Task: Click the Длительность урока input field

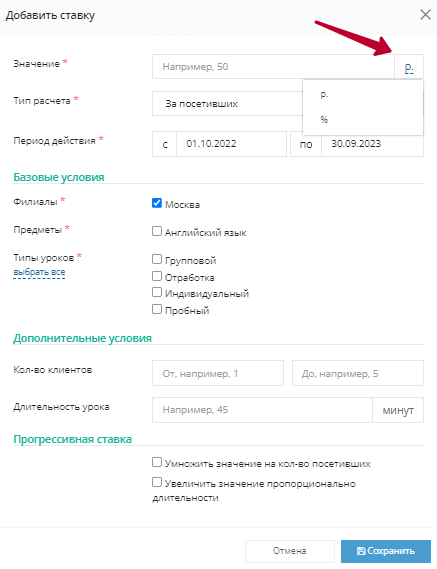Action: coord(262,410)
